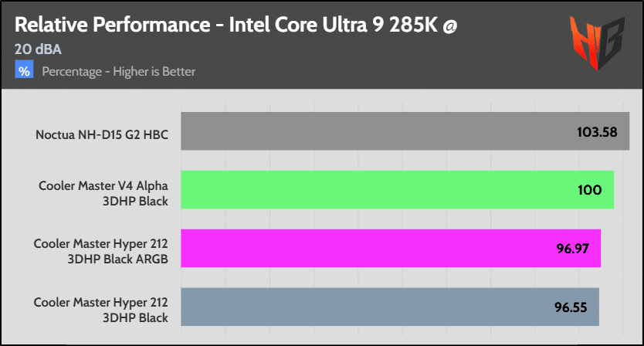
Task: Click the blue-gray Hyper 212 Black bar
Action: [371, 307]
